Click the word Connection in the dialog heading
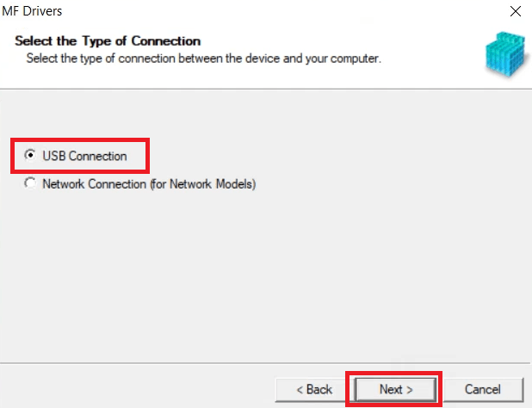This screenshot has height=408, width=532. coord(166,41)
